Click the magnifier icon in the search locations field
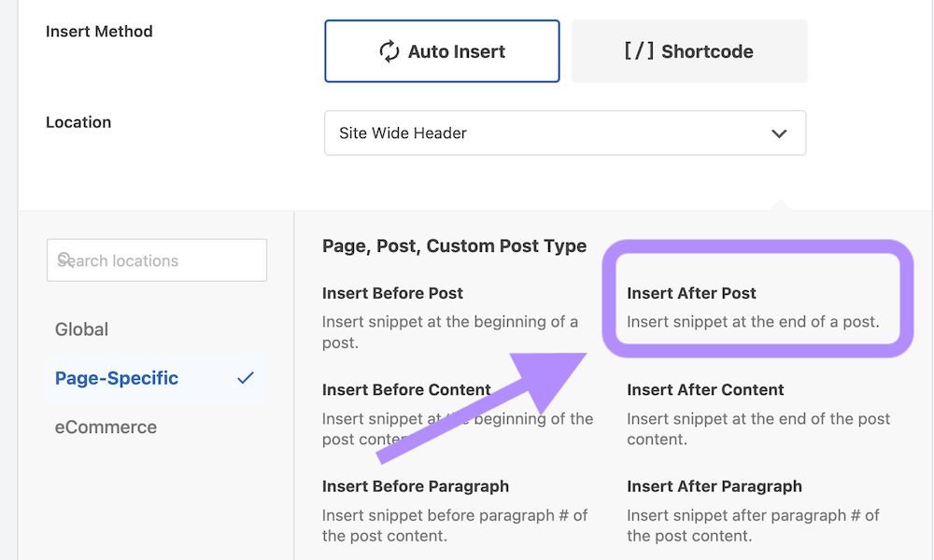This screenshot has height=560, width=934. click(x=63, y=259)
